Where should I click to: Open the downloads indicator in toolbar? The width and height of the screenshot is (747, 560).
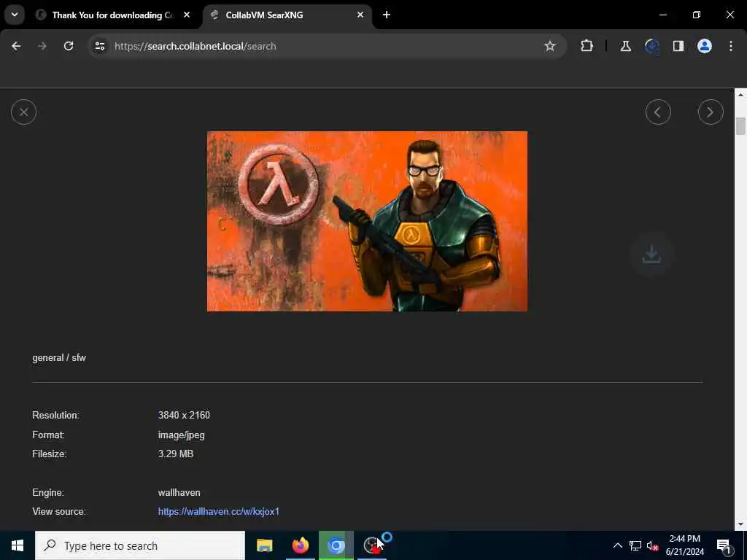pos(651,46)
